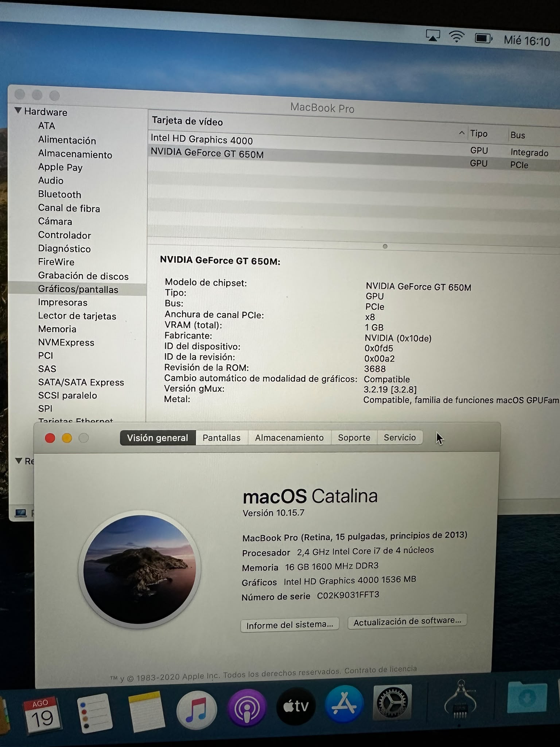
Task: Select Impresoras in the sidebar
Action: (63, 302)
